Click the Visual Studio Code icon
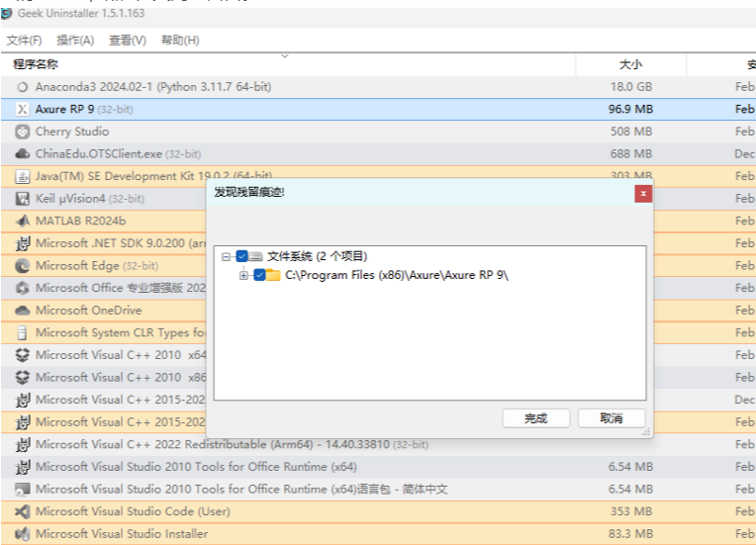The height and width of the screenshot is (545, 756). pyautogui.click(x=22, y=511)
